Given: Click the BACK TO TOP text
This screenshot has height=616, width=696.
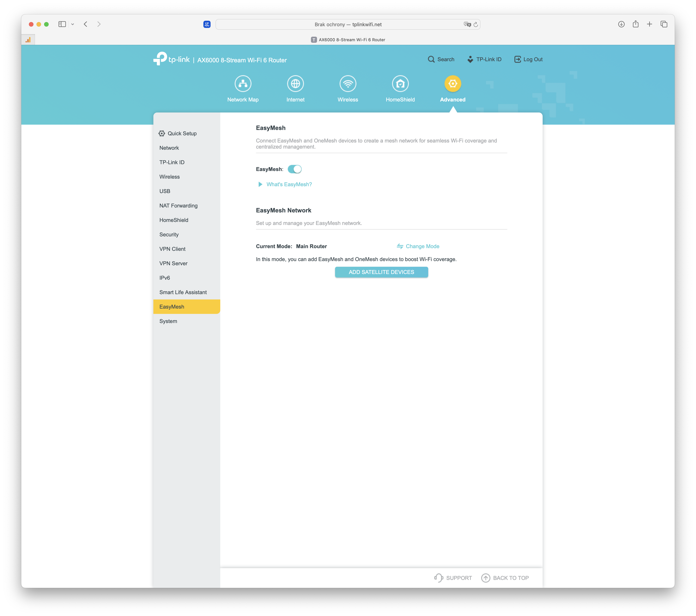Looking at the screenshot, I should tap(511, 578).
